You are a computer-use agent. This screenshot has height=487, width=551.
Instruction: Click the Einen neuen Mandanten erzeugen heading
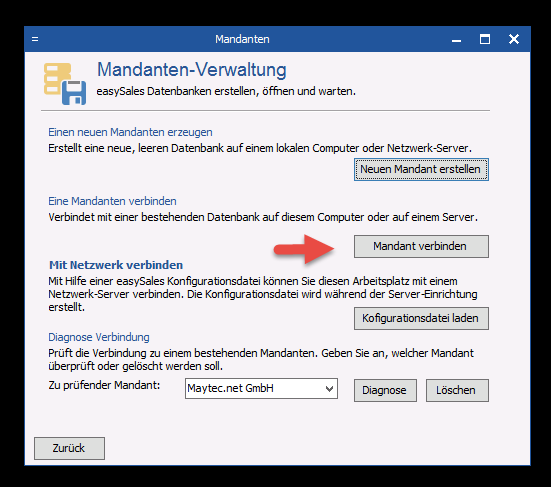point(130,132)
